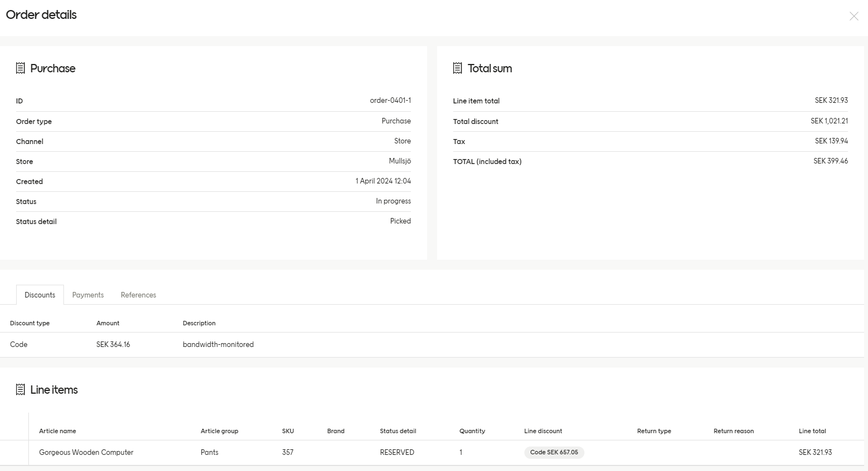Click the Line discount column header
The height and width of the screenshot is (471, 868).
543,431
